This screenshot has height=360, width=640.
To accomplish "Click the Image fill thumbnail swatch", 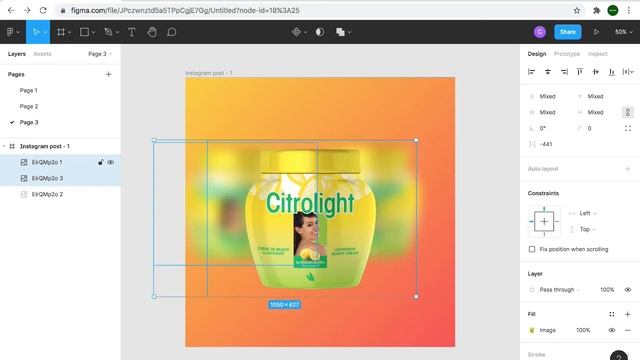I will click(x=532, y=330).
